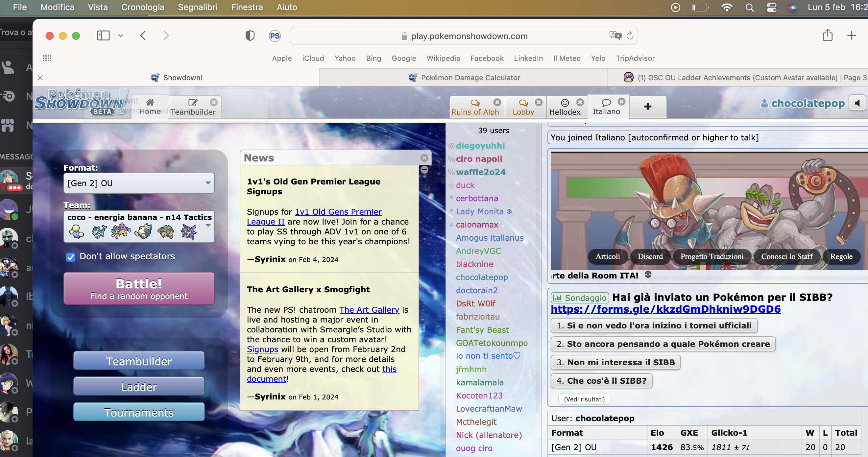Expand the sidebar chevron menu in Safari

tap(120, 36)
